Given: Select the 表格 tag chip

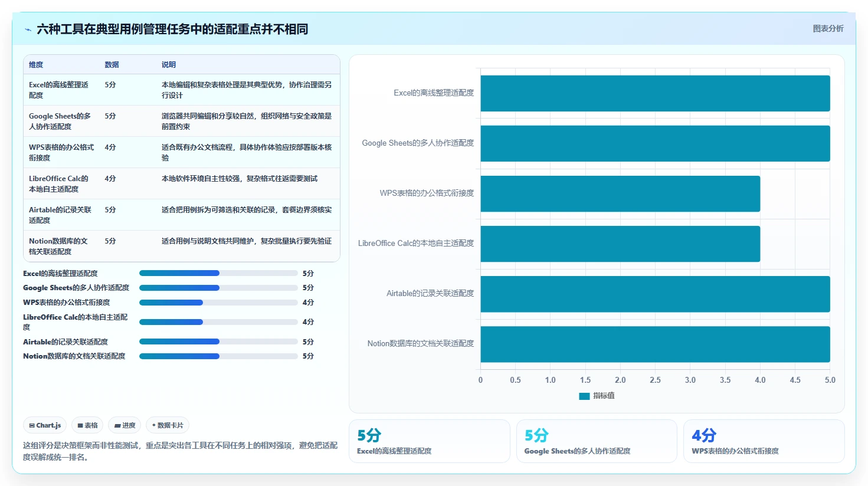Looking at the screenshot, I should coord(87,425).
